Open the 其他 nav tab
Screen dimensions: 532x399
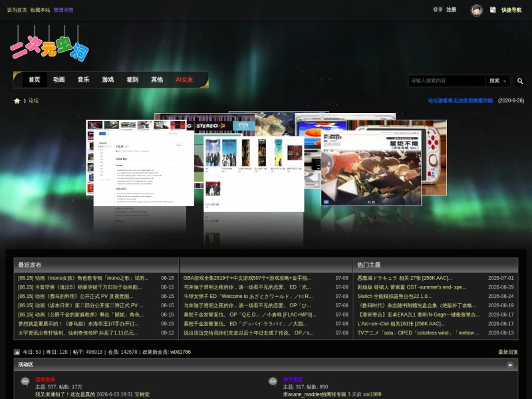coord(157,80)
